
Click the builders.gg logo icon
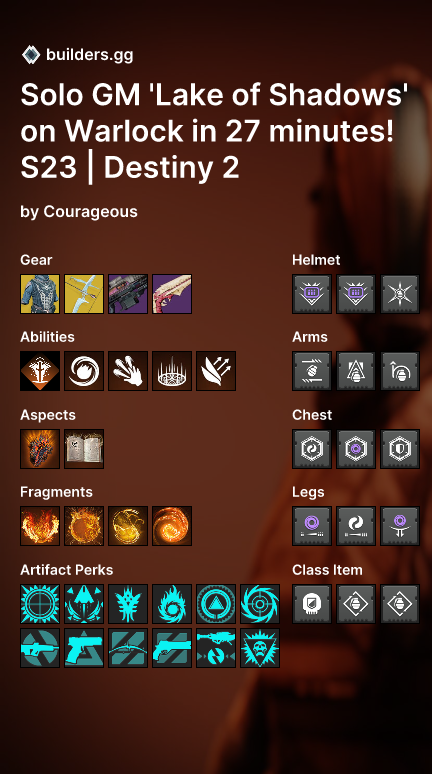click(x=31, y=55)
